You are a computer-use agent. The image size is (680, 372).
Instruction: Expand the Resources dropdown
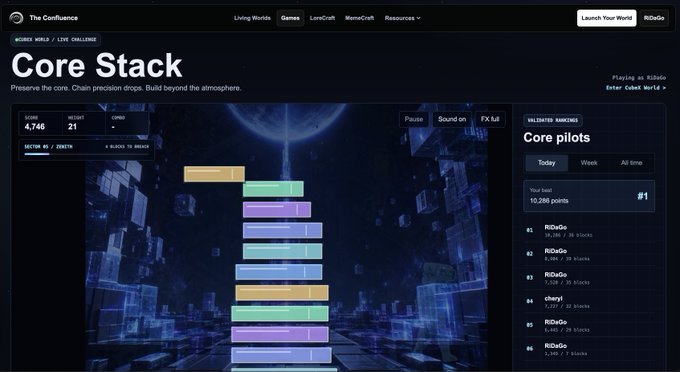point(402,18)
